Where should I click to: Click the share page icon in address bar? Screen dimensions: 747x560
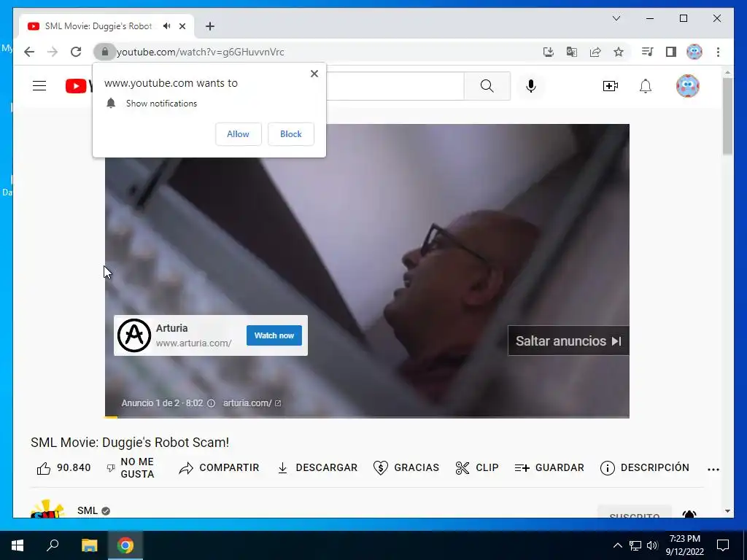click(x=595, y=52)
